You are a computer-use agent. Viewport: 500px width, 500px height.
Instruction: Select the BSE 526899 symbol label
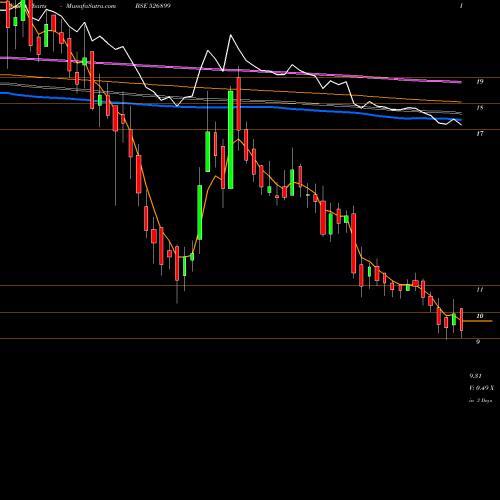coord(153,6)
